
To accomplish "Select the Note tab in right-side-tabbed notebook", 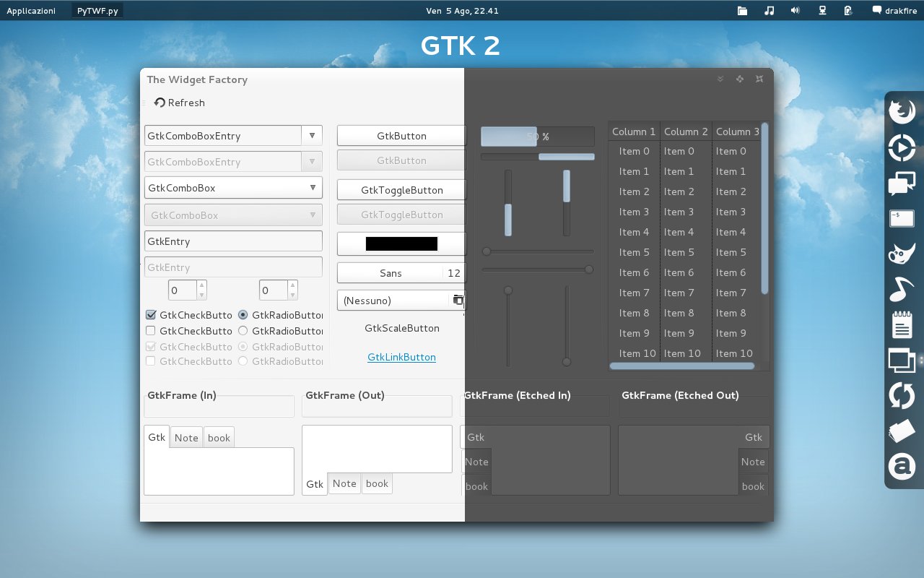I will point(753,462).
